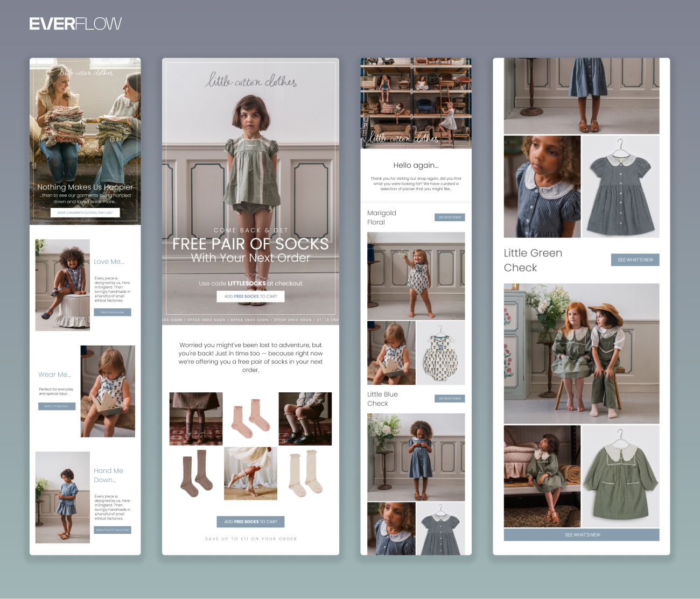Click the Everflow logo at top left
The width and height of the screenshot is (700, 599).
point(75,24)
